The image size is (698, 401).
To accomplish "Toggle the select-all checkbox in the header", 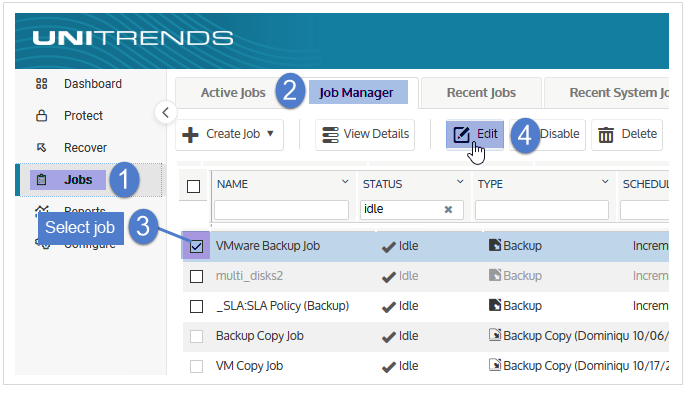I will pyautogui.click(x=193, y=186).
